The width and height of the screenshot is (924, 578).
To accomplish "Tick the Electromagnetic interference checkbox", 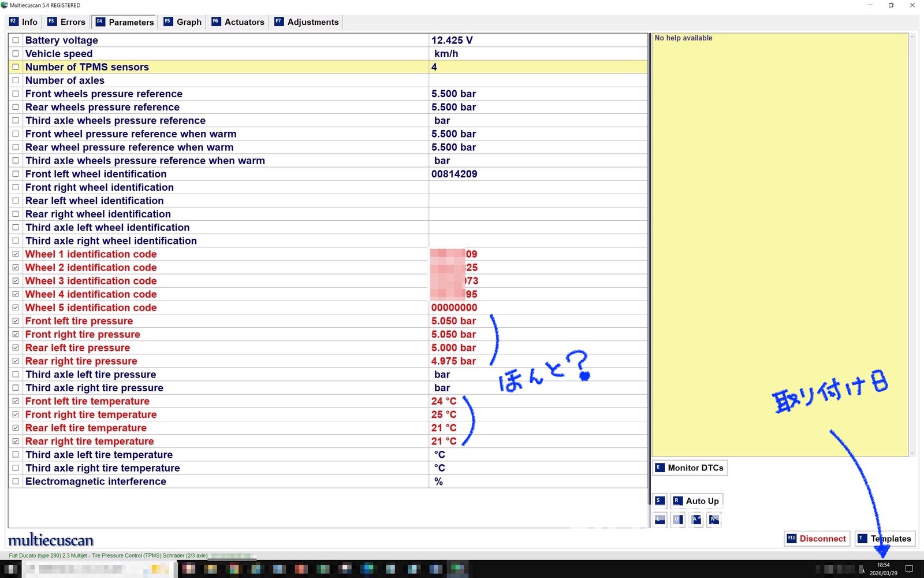I will (x=16, y=481).
